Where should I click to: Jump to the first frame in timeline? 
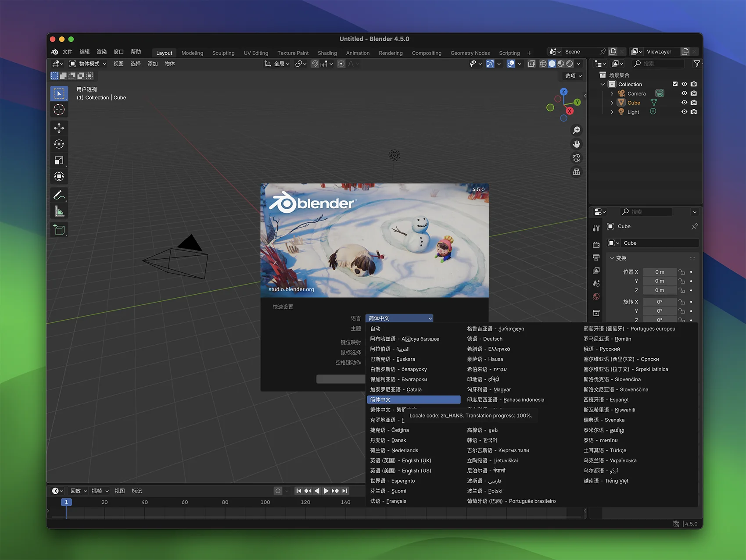[x=298, y=491]
